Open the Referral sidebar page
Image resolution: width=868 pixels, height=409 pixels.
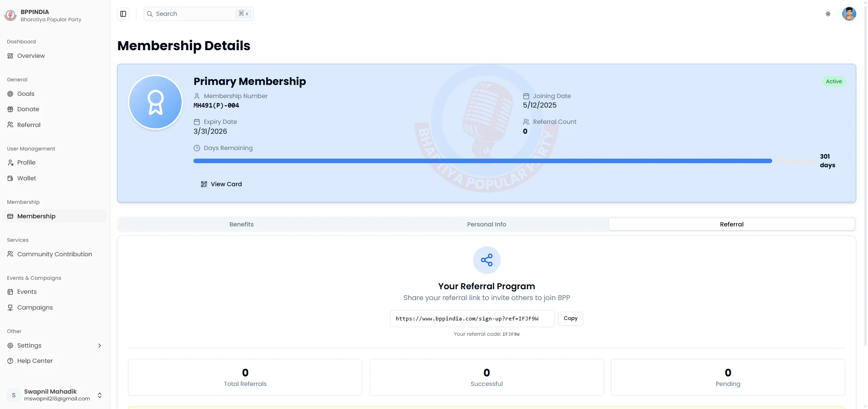(55, 125)
